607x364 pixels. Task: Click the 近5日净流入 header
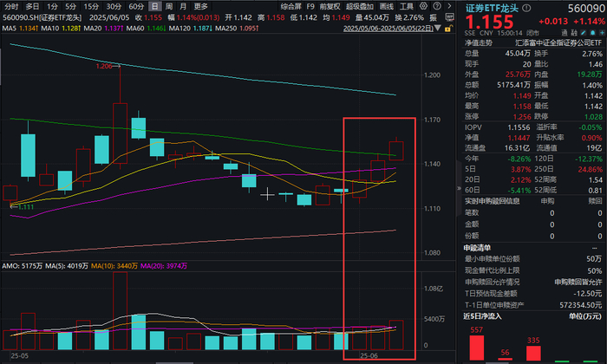482,316
